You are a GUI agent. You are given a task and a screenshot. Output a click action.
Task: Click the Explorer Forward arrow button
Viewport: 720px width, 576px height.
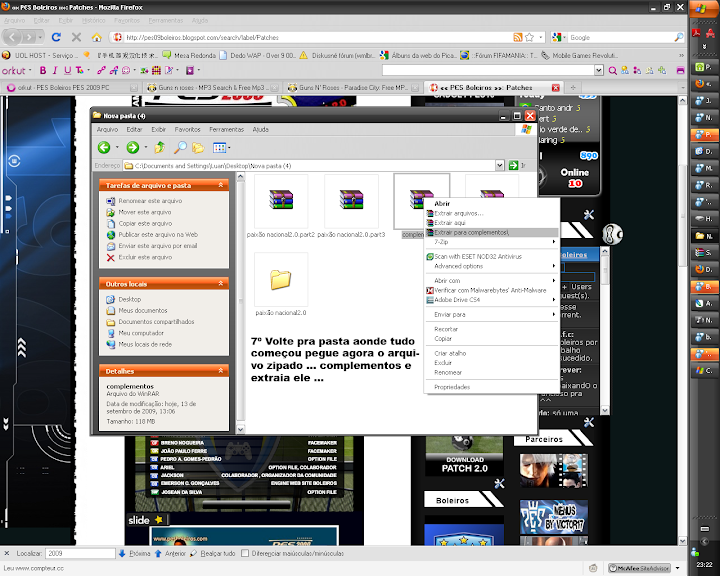pos(132,147)
